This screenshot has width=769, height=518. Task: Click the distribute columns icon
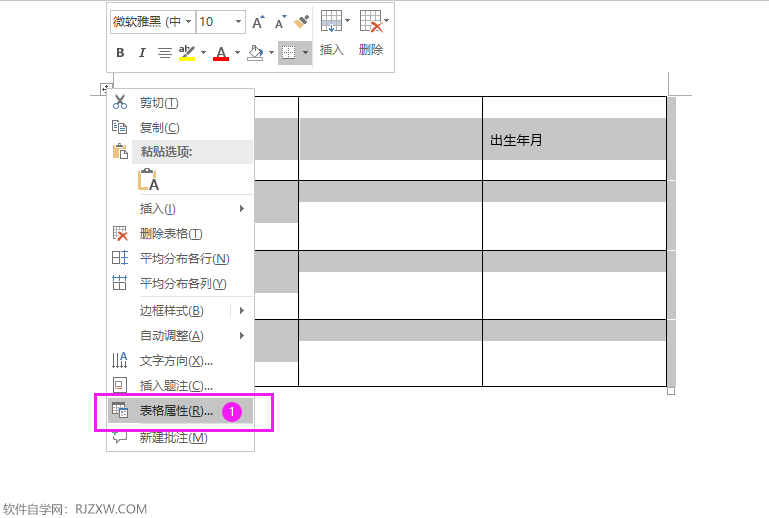[x=120, y=283]
